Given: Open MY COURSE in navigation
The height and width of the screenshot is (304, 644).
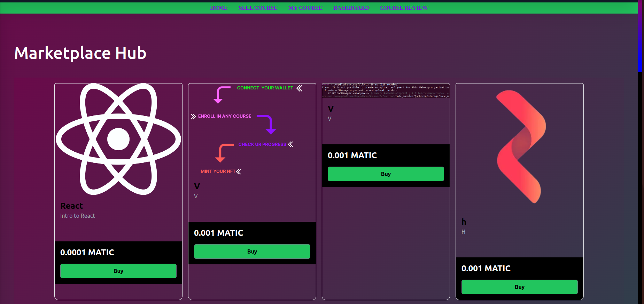Looking at the screenshot, I should (x=305, y=8).
